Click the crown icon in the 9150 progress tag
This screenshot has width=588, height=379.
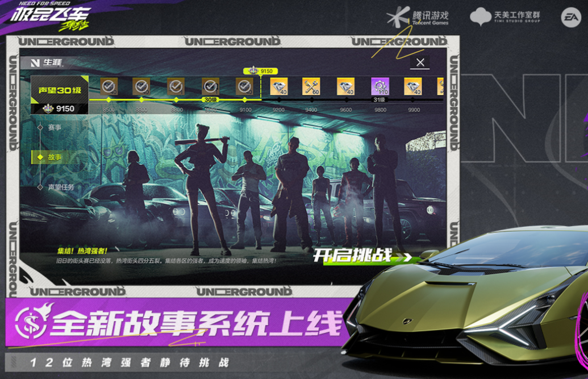point(253,70)
